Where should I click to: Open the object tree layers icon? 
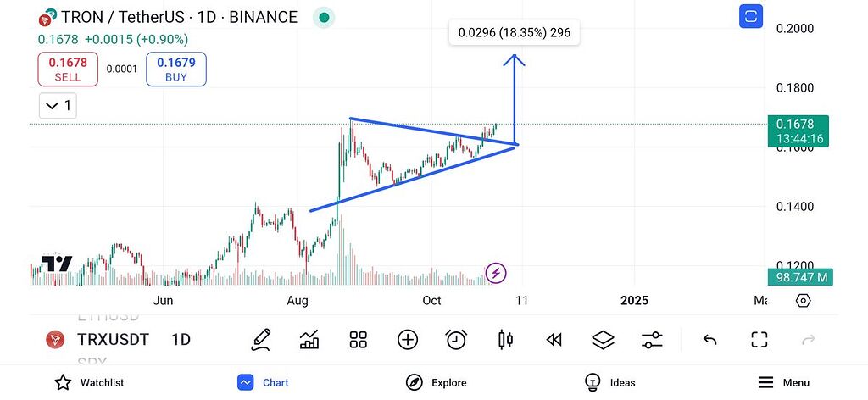(x=603, y=340)
